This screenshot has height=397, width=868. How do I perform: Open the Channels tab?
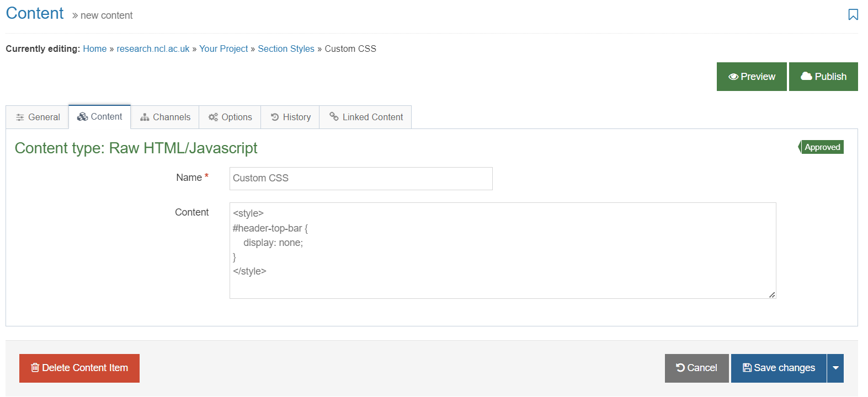click(x=165, y=117)
